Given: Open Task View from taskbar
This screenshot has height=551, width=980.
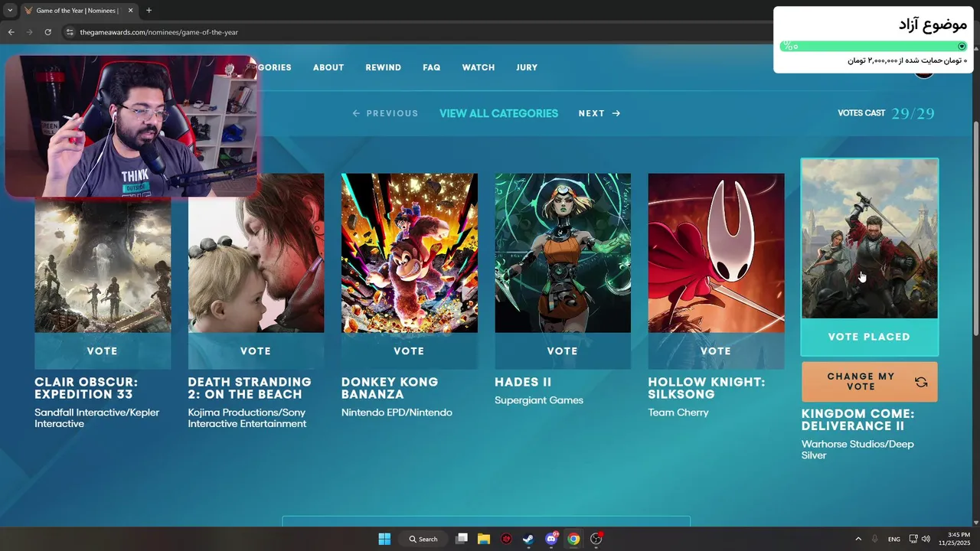Looking at the screenshot, I should [462, 539].
